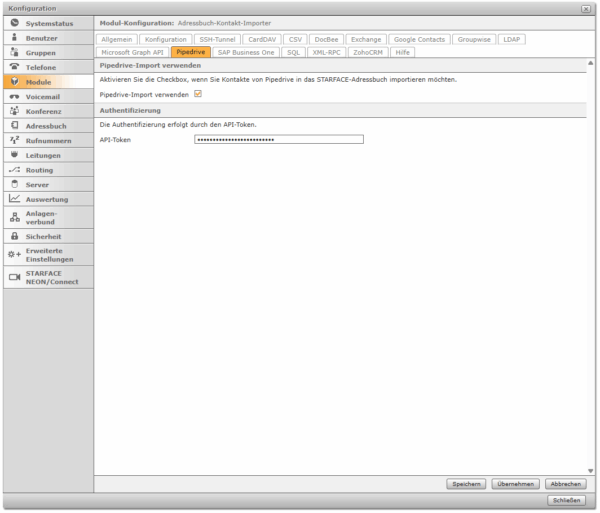Open the Gruppen section
600x513 pixels.
coord(49,52)
